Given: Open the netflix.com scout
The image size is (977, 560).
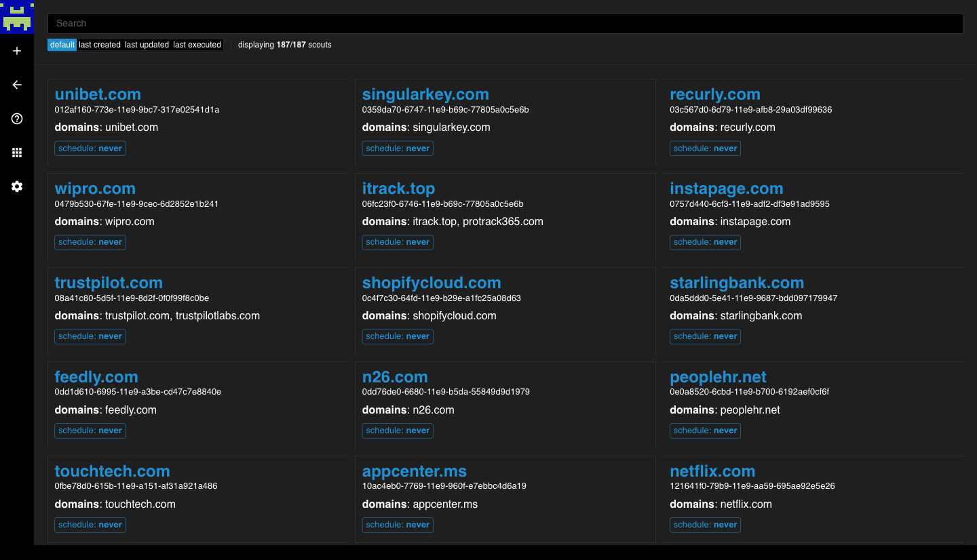Looking at the screenshot, I should (x=712, y=471).
